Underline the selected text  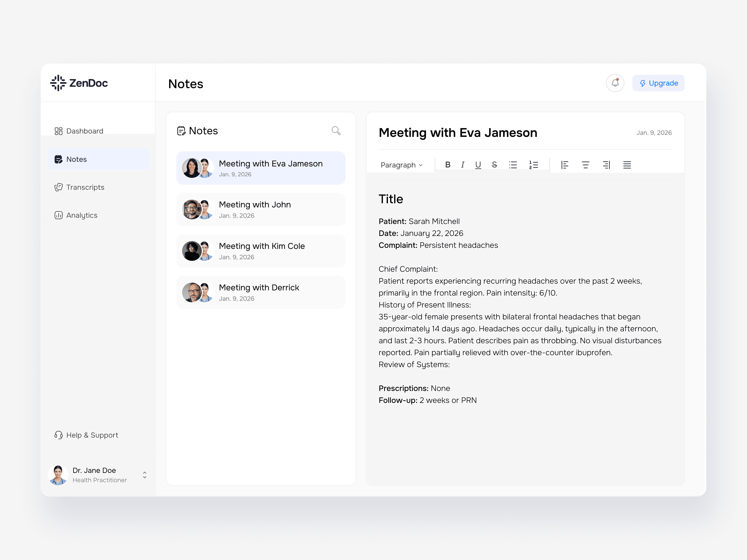click(478, 165)
